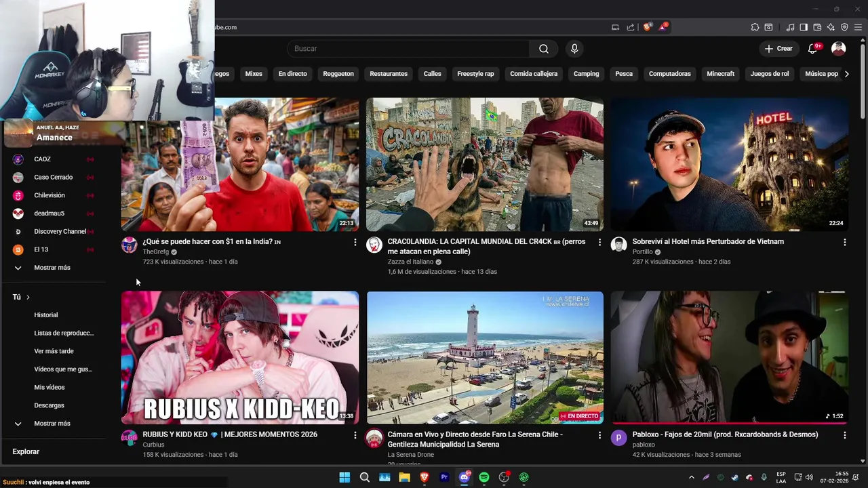Open options for Faro La Serena livestream
This screenshot has height=488, width=868.
click(x=599, y=435)
